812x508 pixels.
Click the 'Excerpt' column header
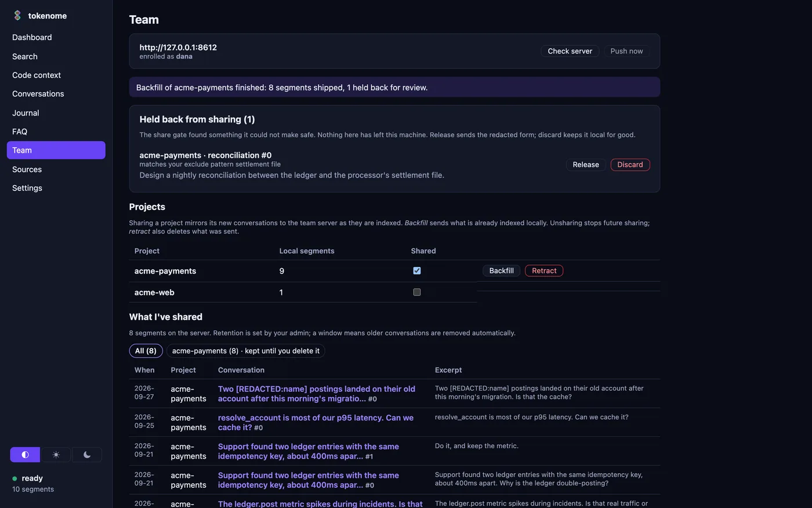[448, 370]
